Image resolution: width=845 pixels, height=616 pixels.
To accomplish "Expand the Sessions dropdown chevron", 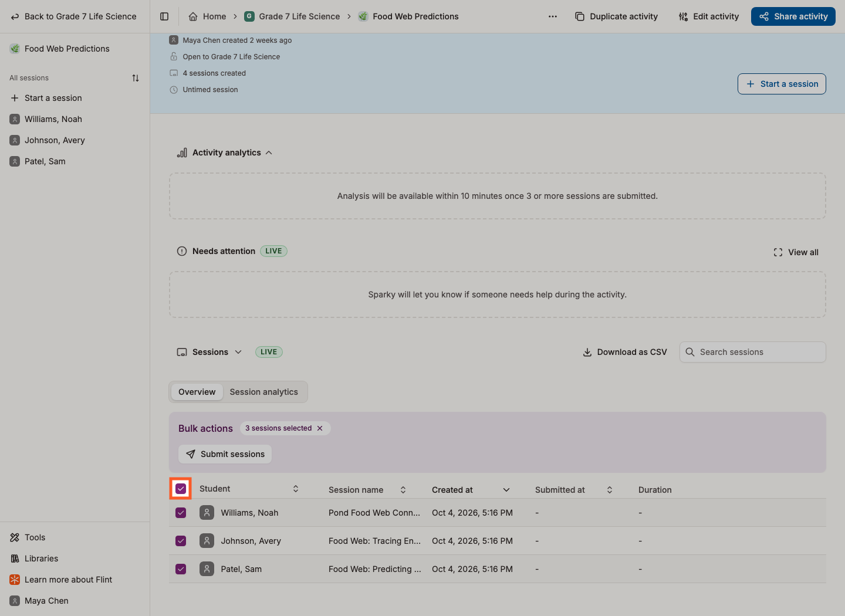I will [238, 352].
